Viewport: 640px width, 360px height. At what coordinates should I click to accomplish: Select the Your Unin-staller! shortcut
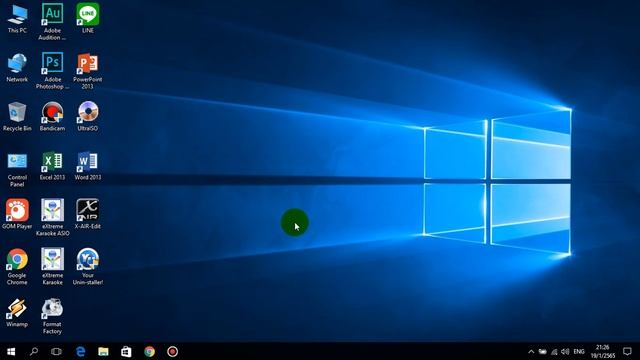click(x=88, y=267)
